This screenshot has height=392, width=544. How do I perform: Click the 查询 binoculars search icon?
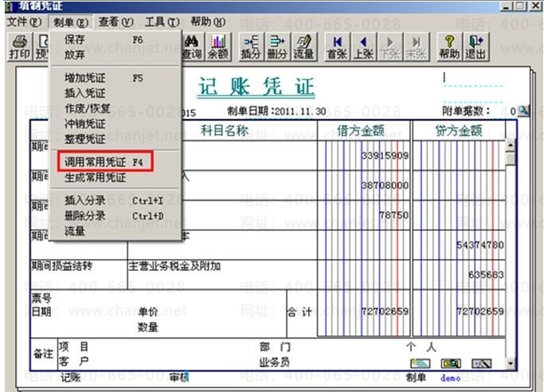click(192, 47)
